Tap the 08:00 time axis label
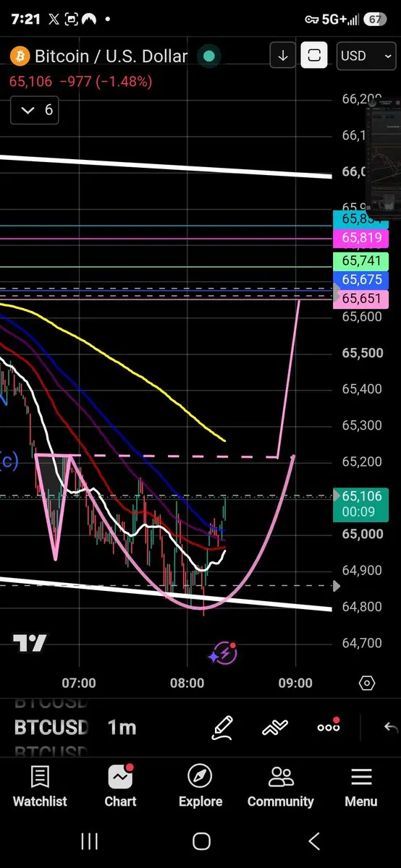This screenshot has height=868, width=401. pyautogui.click(x=187, y=683)
